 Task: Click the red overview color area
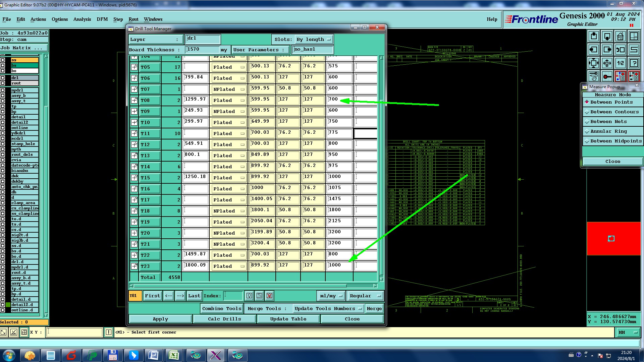[x=614, y=239]
